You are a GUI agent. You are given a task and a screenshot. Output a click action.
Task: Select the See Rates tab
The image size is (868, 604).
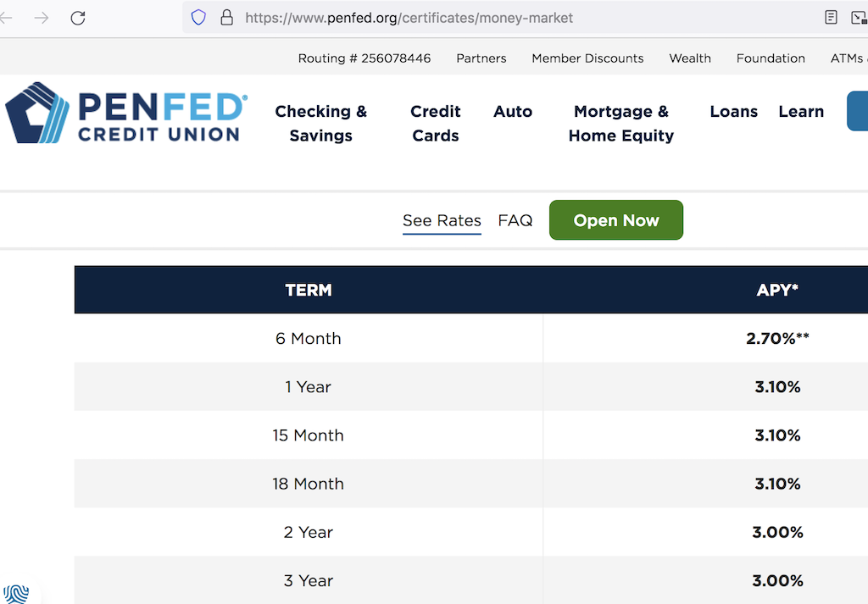(442, 219)
